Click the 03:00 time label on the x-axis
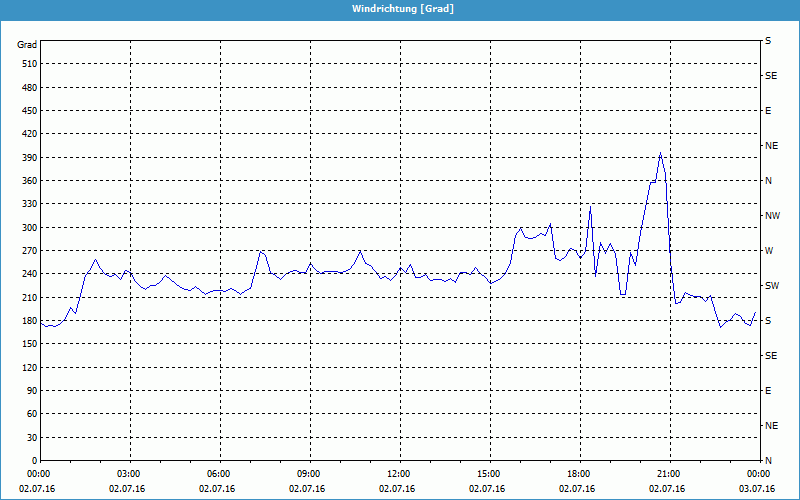This screenshot has height=500, width=800. 129,474
